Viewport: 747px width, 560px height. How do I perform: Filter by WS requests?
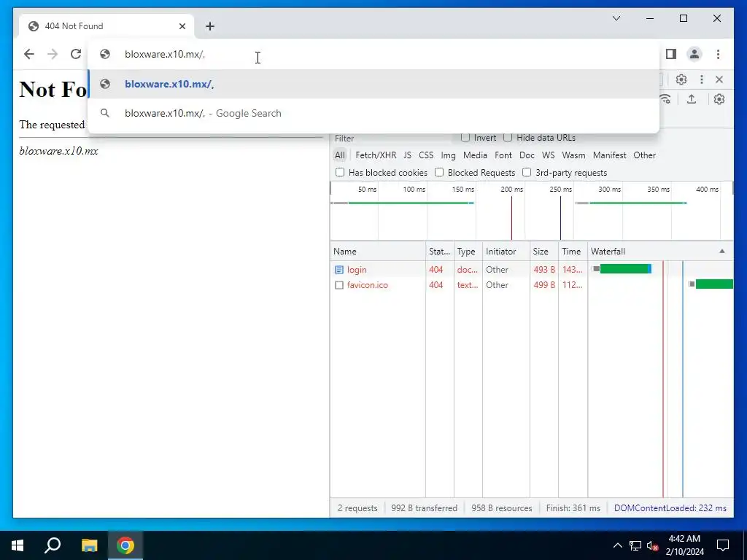click(549, 155)
